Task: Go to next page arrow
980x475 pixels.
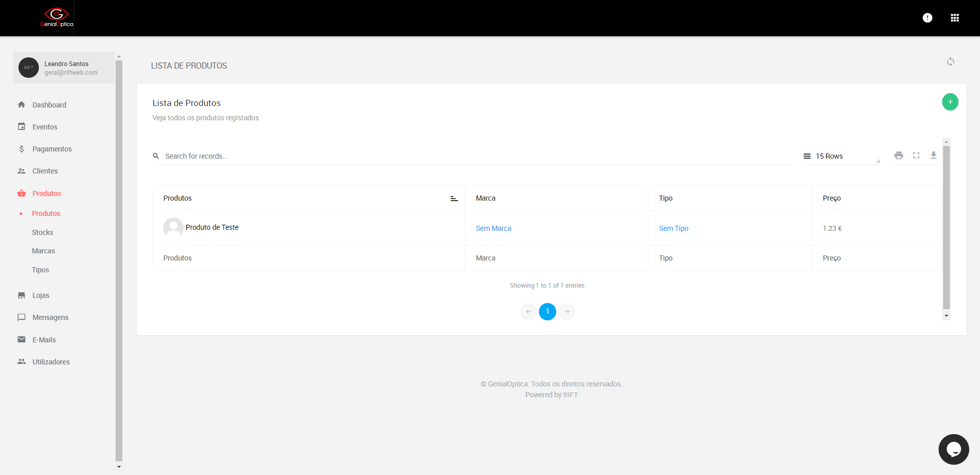Action: (x=567, y=312)
